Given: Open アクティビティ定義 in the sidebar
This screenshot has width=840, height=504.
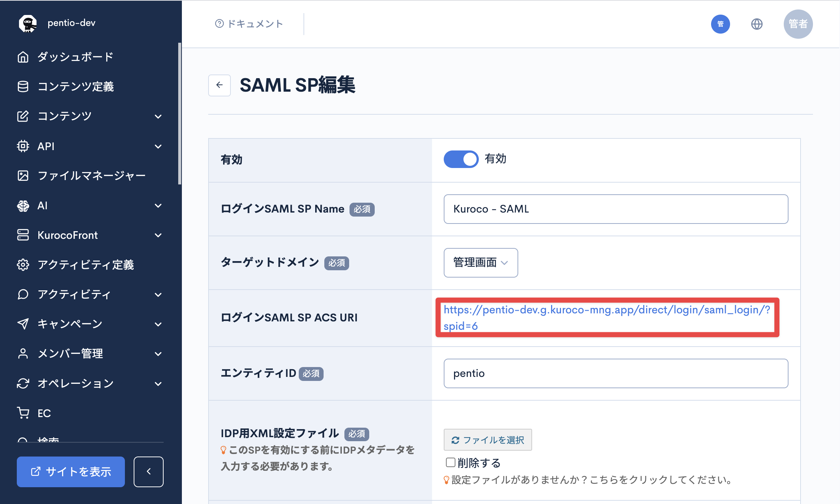Looking at the screenshot, I should click(86, 265).
